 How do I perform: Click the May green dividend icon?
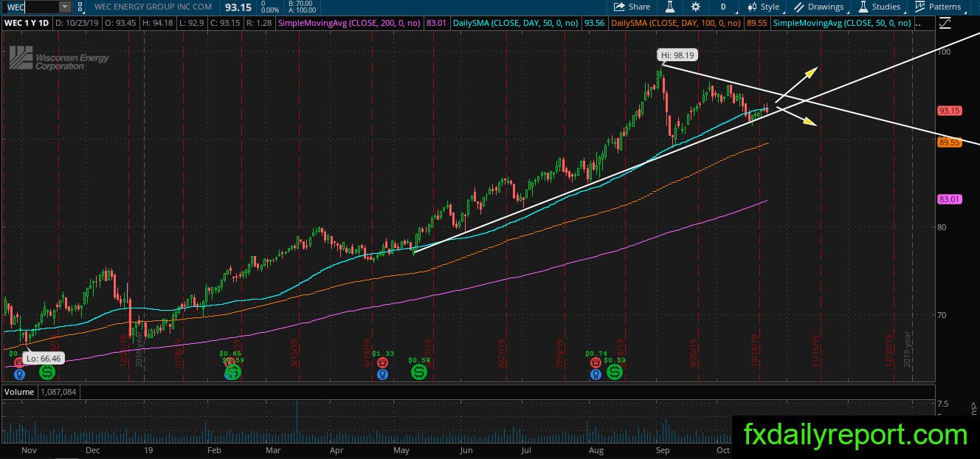(419, 372)
